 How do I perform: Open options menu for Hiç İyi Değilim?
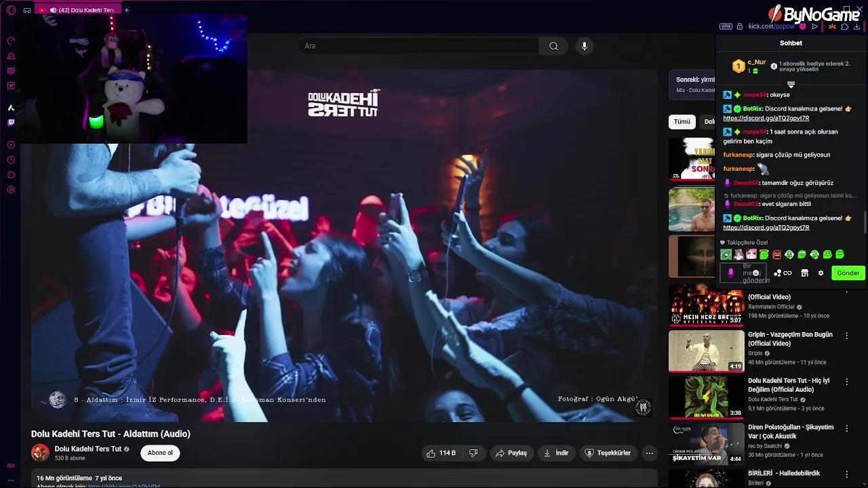click(846, 382)
